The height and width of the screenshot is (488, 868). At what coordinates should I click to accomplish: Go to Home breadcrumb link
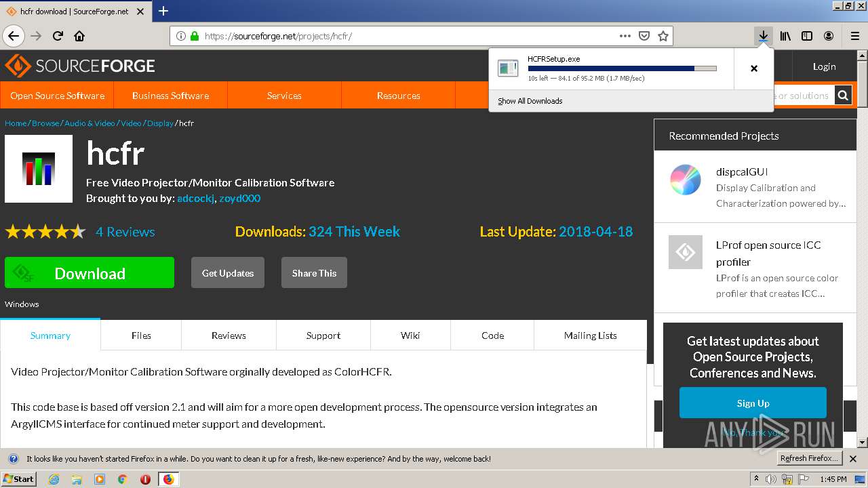(16, 123)
